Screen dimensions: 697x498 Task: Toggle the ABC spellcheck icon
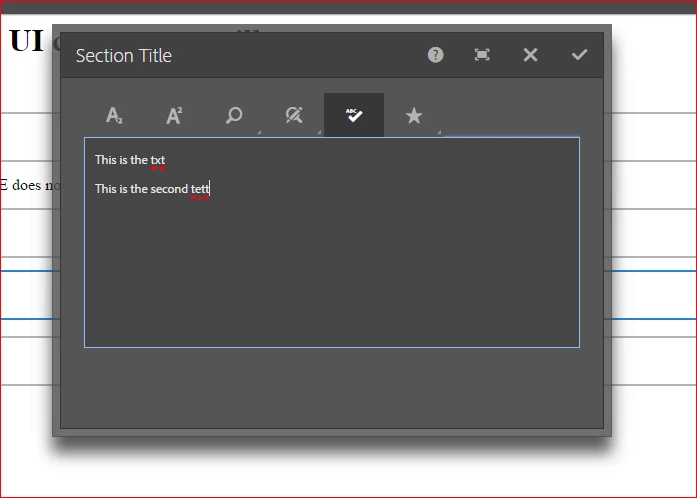point(354,115)
